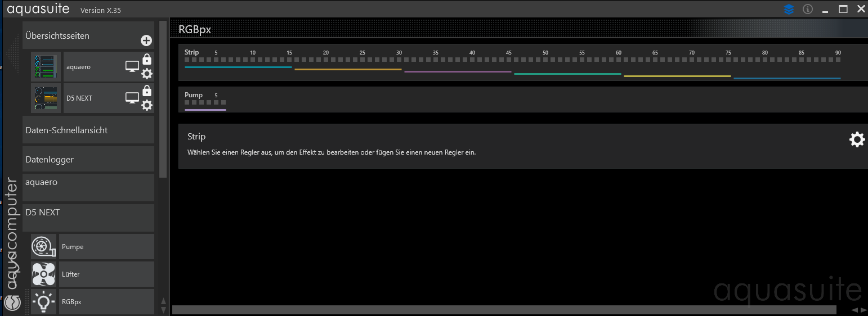The height and width of the screenshot is (316, 868).
Task: Collapse the D5 NEXT device section
Action: click(x=88, y=218)
